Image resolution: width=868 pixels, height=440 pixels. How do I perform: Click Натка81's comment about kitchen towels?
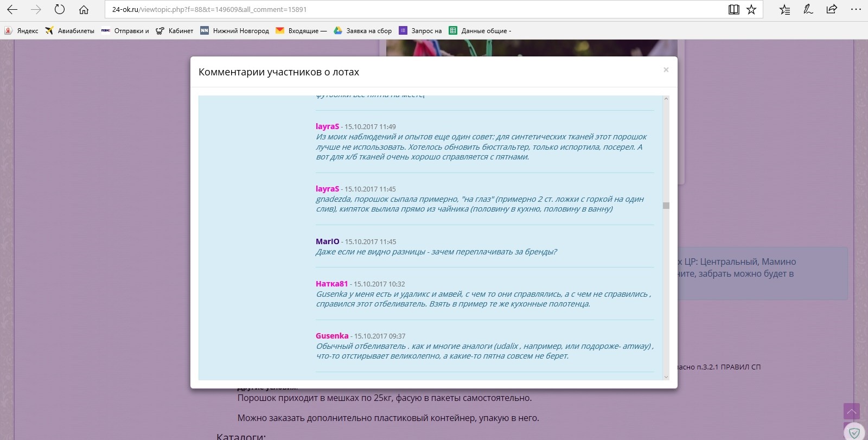point(483,299)
